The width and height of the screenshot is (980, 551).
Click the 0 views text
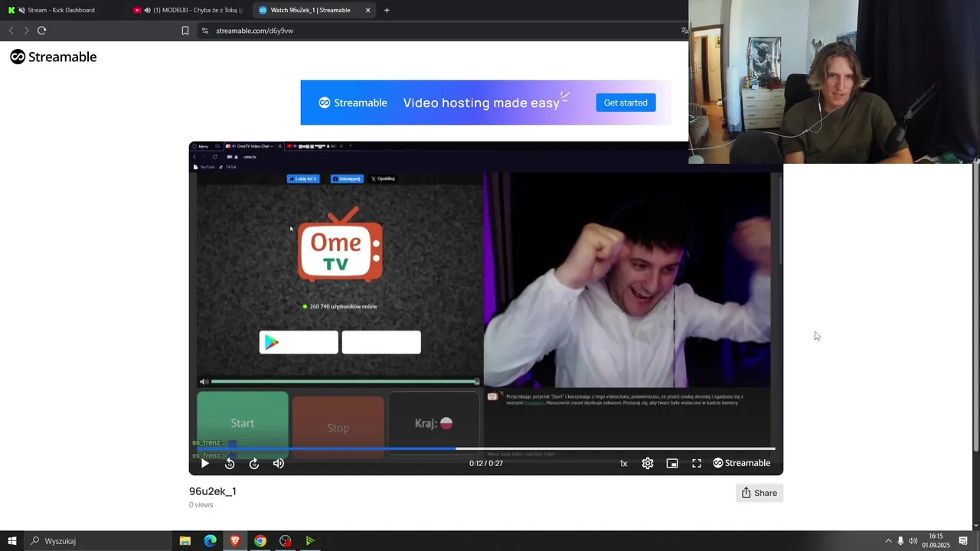click(201, 505)
